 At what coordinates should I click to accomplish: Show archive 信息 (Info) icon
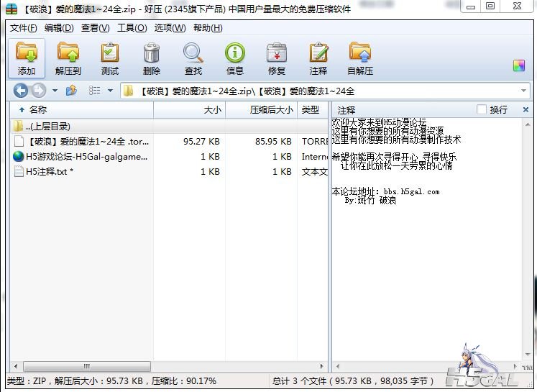pyautogui.click(x=235, y=58)
